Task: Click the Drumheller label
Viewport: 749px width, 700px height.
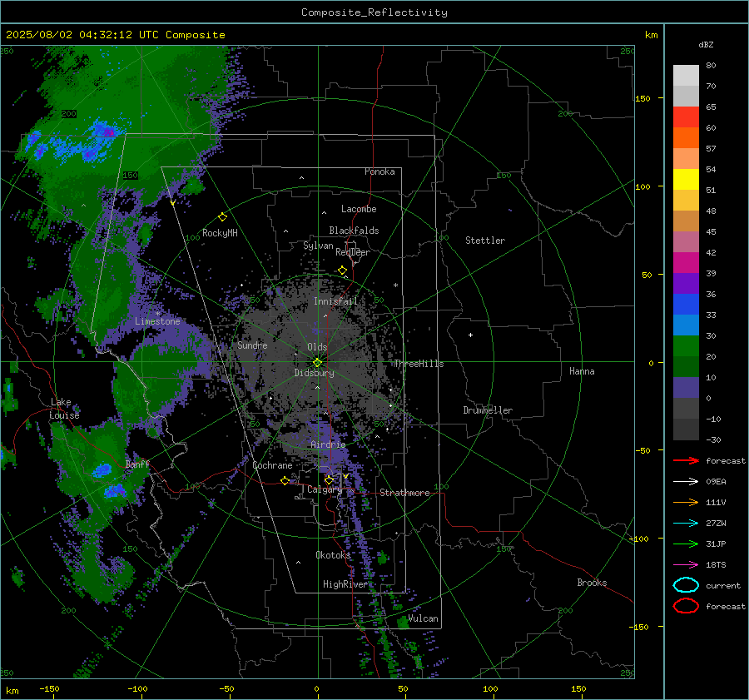Action: pyautogui.click(x=488, y=410)
